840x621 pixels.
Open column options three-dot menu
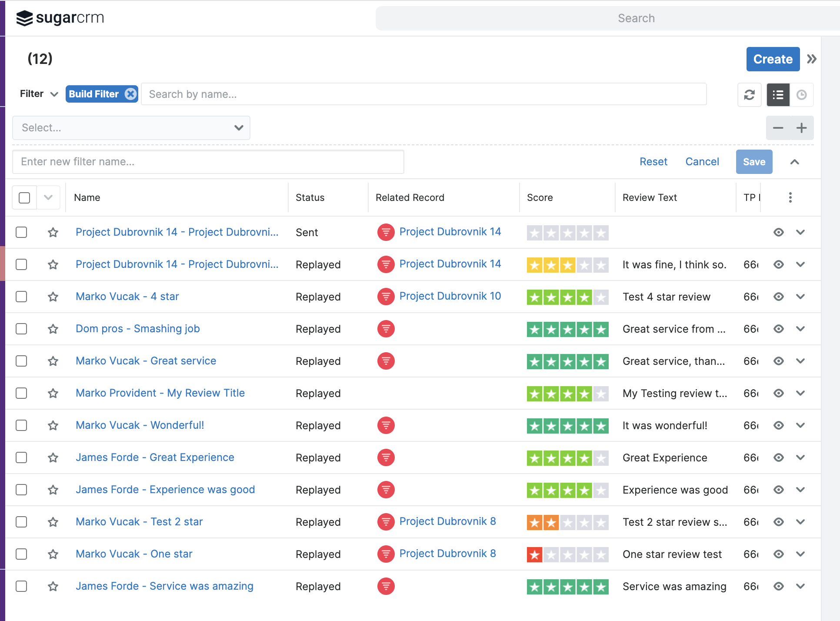coord(790,197)
